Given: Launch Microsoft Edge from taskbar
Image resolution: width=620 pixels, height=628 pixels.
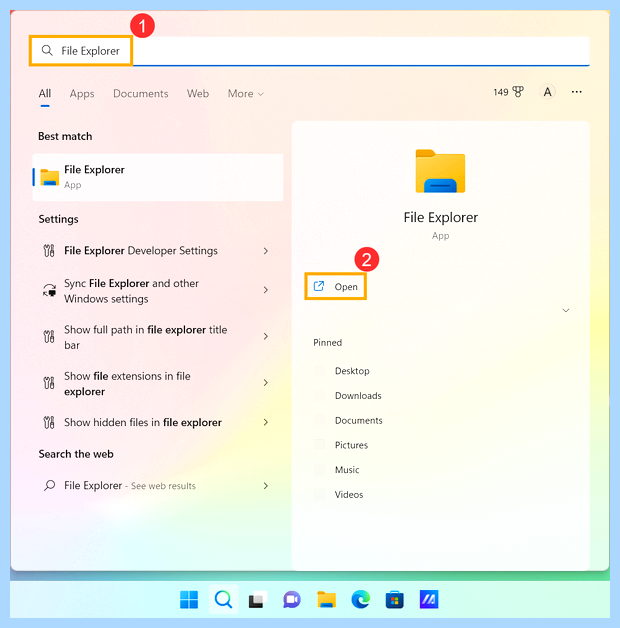Looking at the screenshot, I should pos(360,600).
